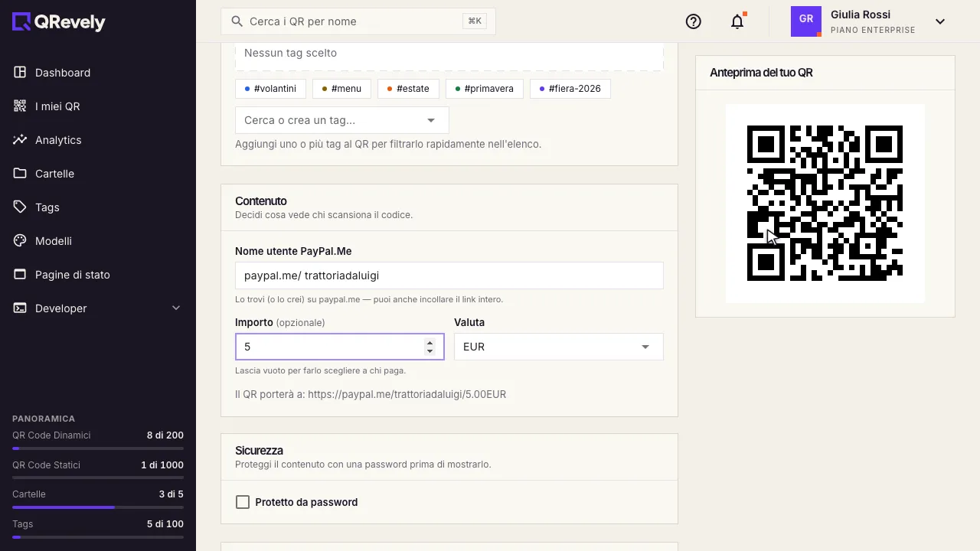This screenshot has width=980, height=551.
Task: Open the Giulia Rossi account menu chevron
Action: (x=940, y=21)
